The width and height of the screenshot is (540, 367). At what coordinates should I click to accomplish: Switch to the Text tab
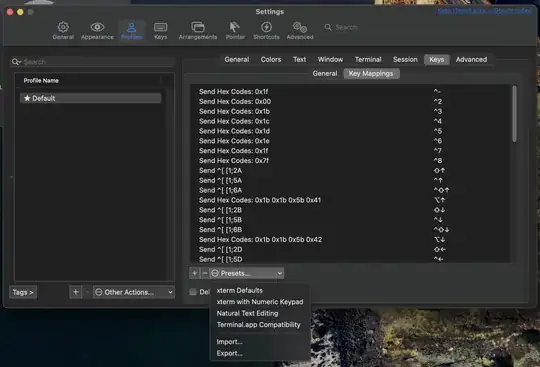[299, 60]
